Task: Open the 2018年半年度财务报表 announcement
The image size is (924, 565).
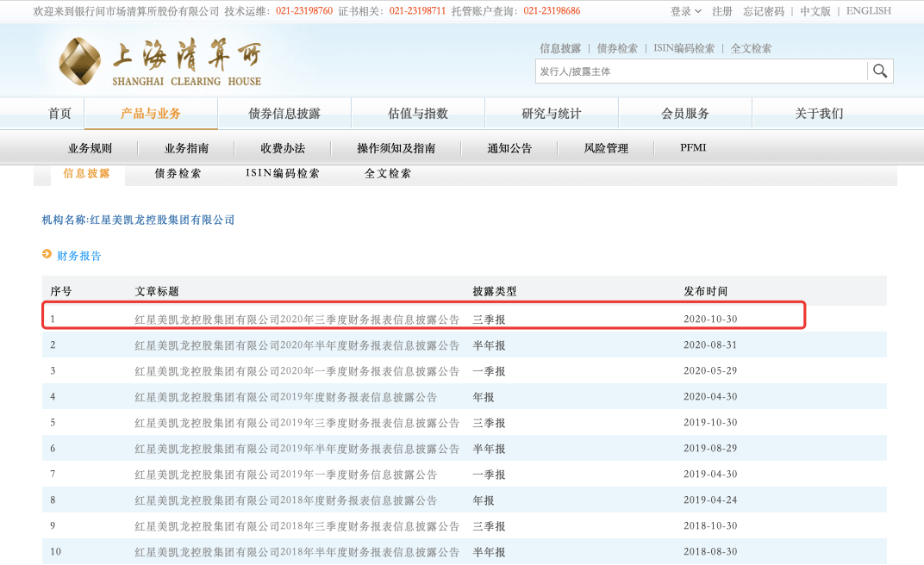Action: [x=297, y=552]
